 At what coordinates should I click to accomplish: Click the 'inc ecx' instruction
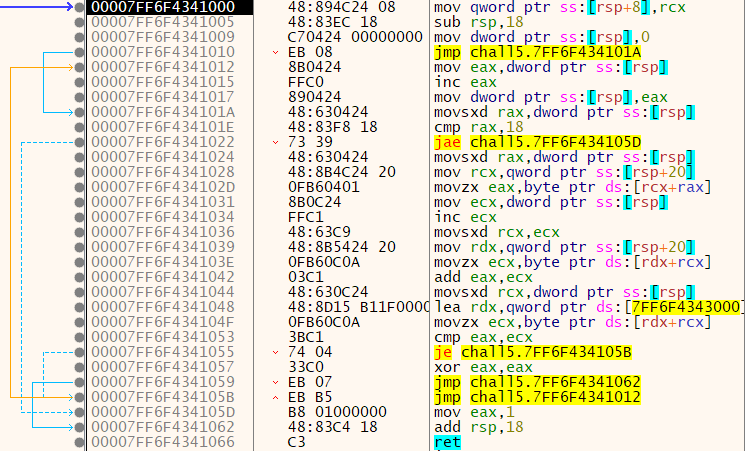tap(465, 217)
